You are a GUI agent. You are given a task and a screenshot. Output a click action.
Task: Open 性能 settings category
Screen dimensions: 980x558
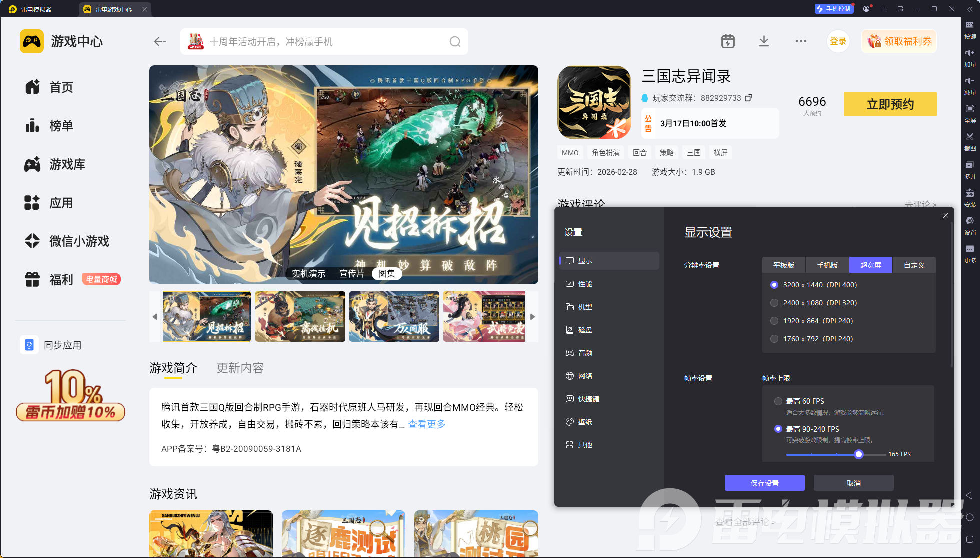[585, 284]
